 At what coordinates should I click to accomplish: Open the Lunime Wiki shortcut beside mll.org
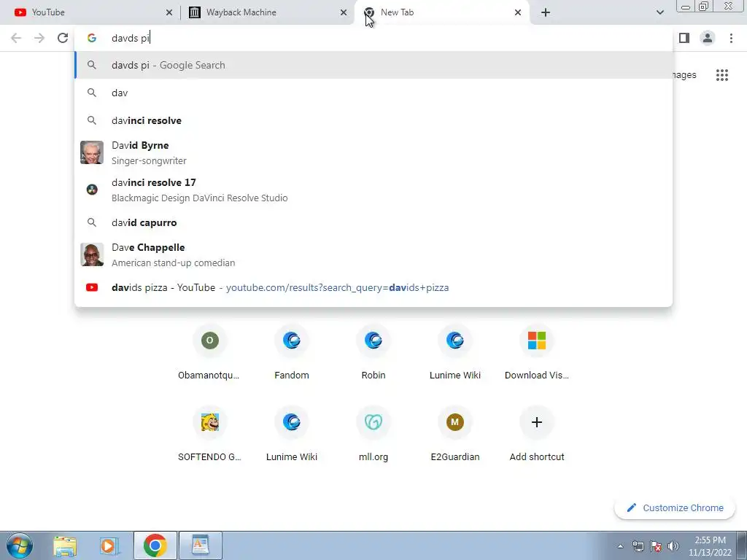(x=292, y=435)
